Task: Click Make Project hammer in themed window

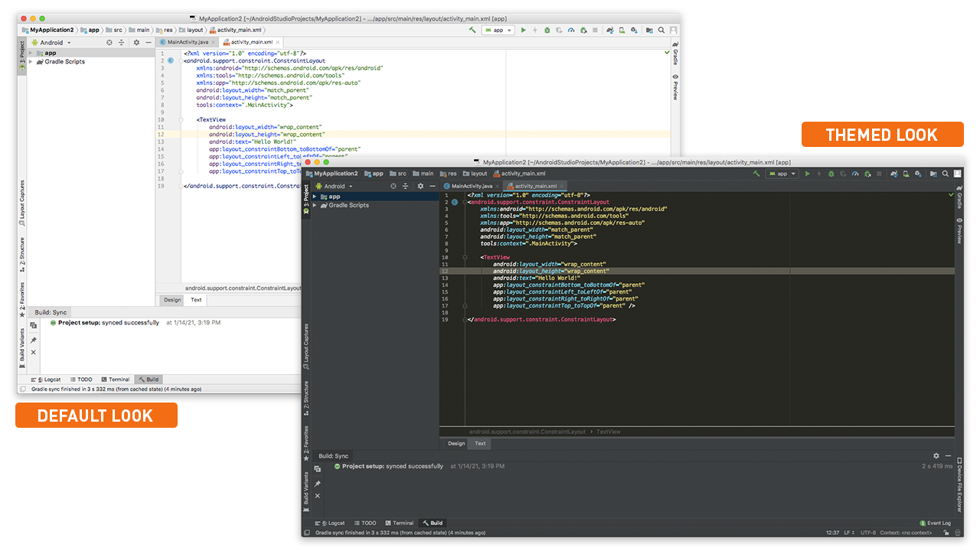Action: click(x=756, y=174)
